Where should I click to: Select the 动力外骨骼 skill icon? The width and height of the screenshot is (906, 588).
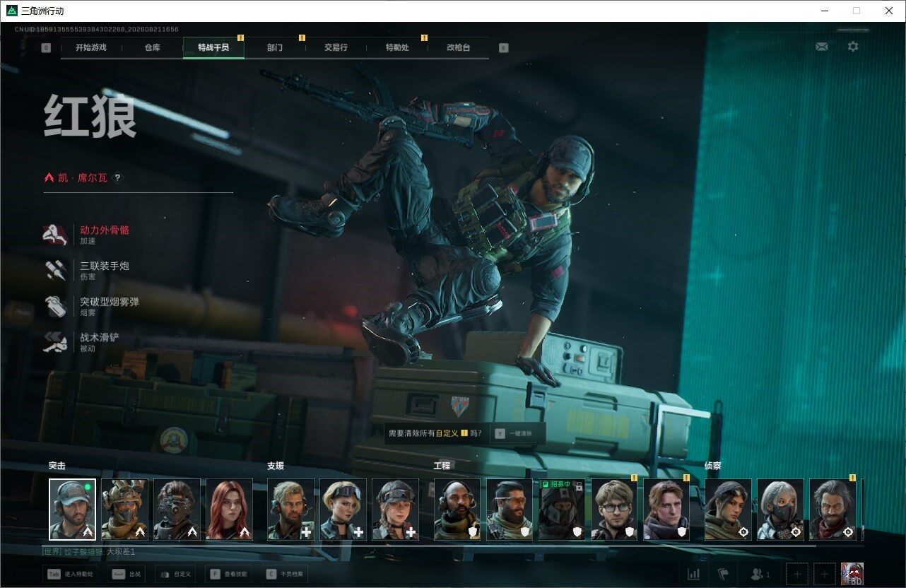point(55,235)
